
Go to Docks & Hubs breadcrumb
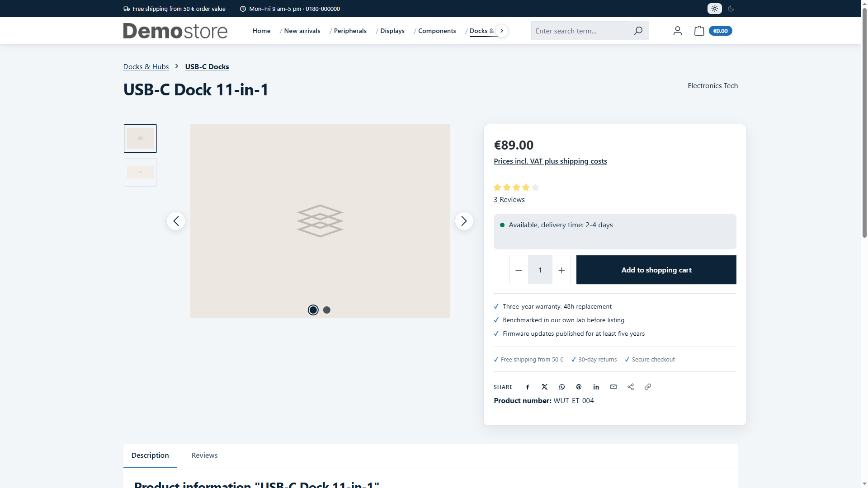tap(146, 66)
